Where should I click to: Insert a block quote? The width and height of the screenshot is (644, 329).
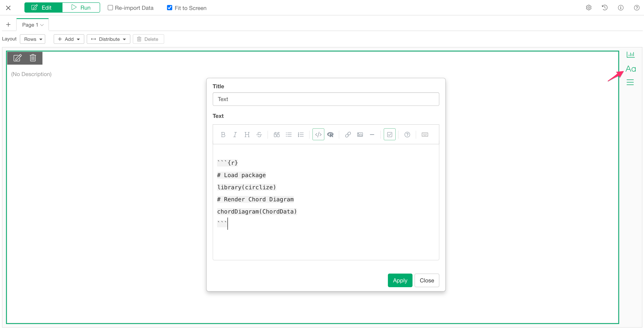tap(277, 135)
